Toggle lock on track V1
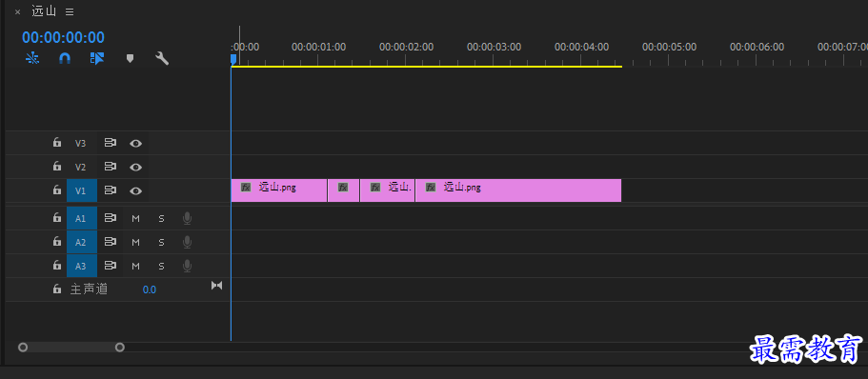Image resolution: width=868 pixels, height=379 pixels. point(56,189)
